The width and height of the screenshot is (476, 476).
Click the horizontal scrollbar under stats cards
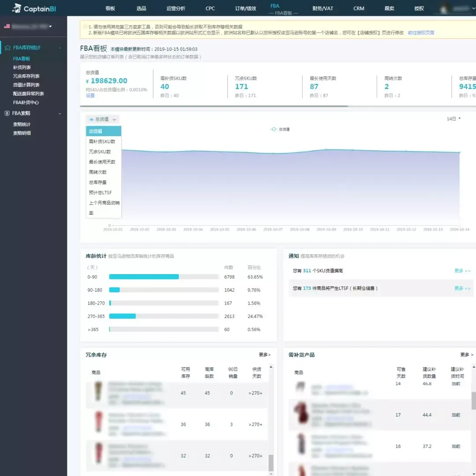[x=214, y=106]
